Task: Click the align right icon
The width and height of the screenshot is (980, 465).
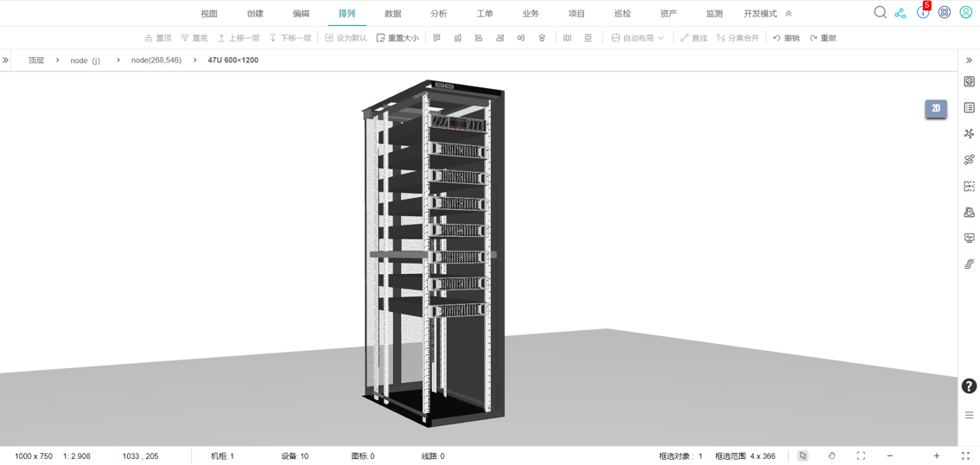Action: coord(500,38)
